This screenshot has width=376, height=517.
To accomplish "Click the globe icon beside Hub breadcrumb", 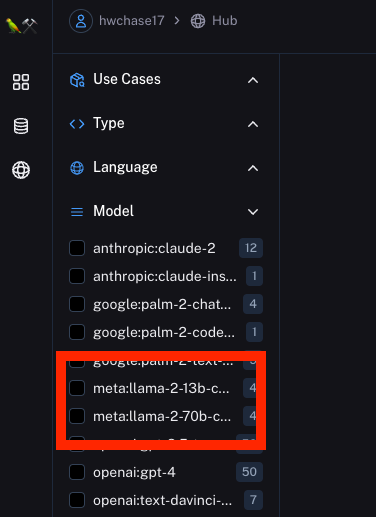I will (198, 21).
